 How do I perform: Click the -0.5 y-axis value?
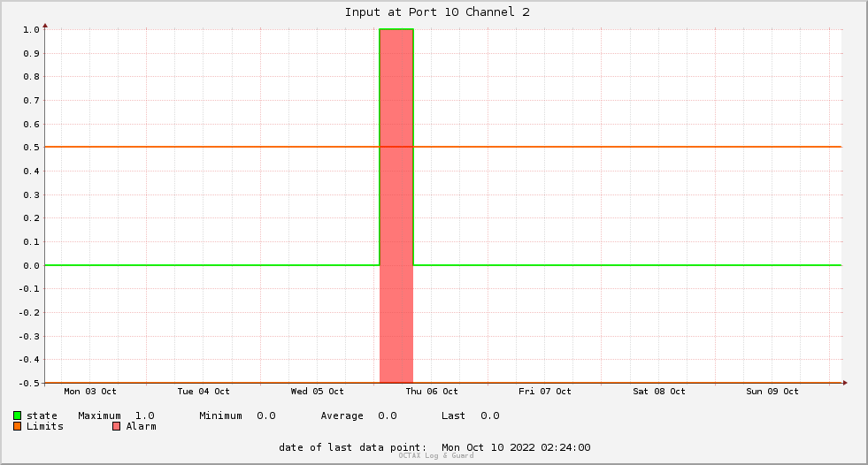coord(29,383)
